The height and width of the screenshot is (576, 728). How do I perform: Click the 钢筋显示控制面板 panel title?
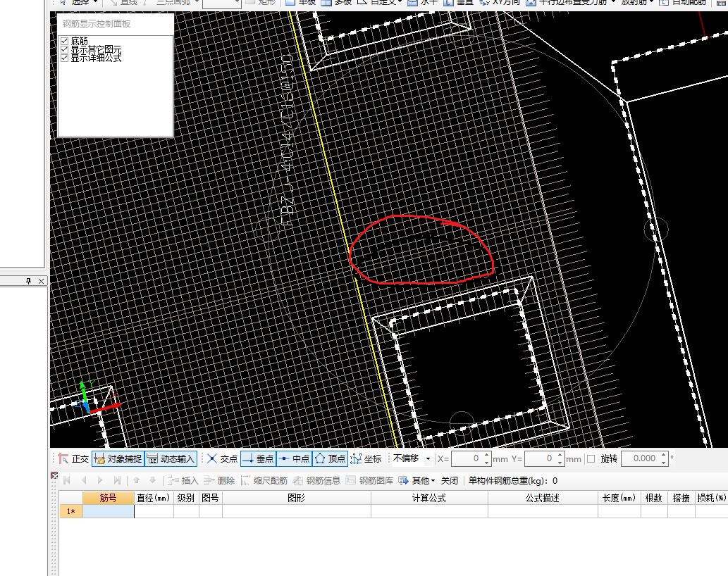[x=97, y=24]
